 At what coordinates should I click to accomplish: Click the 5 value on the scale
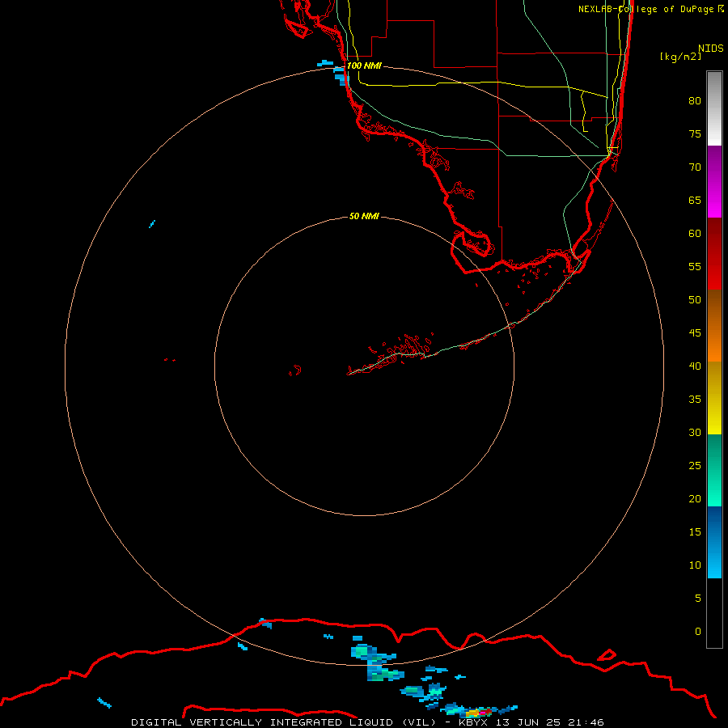click(x=698, y=598)
